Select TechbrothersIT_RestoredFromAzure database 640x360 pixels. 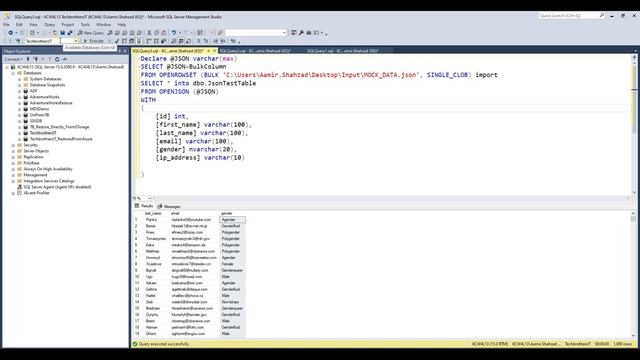(x=61, y=139)
